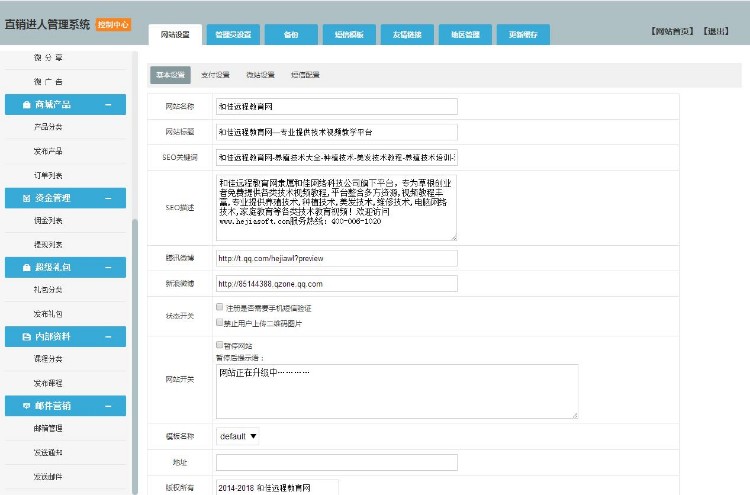Viewport: 750px width, 495px height.
Task: Open the 模板名称 default dropdown
Action: [238, 436]
